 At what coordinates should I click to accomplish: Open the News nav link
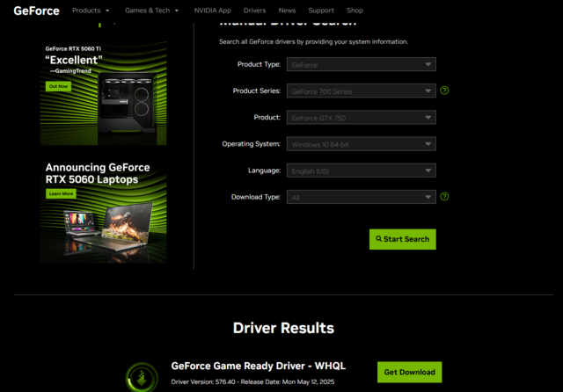click(287, 11)
